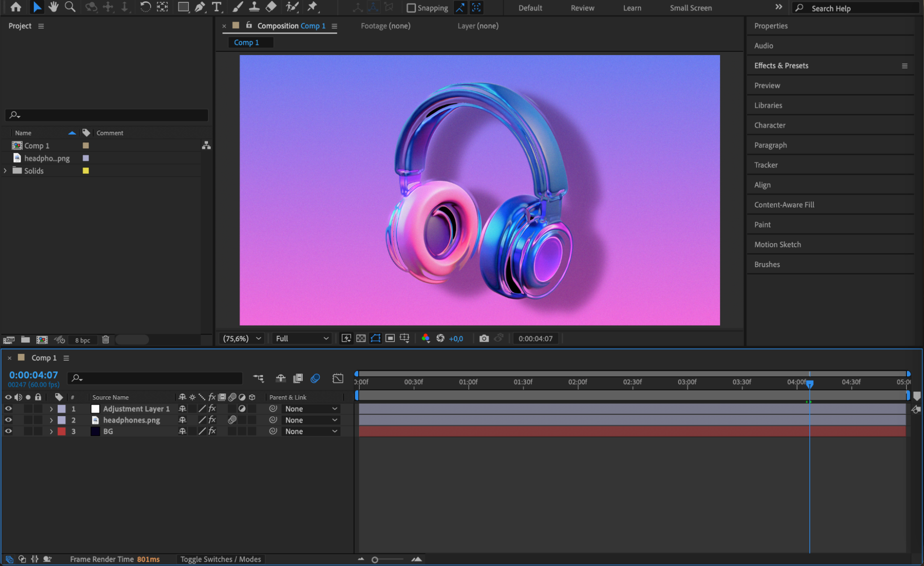This screenshot has width=924, height=566.
Task: Delete selected project item with trash icon
Action: [105, 340]
